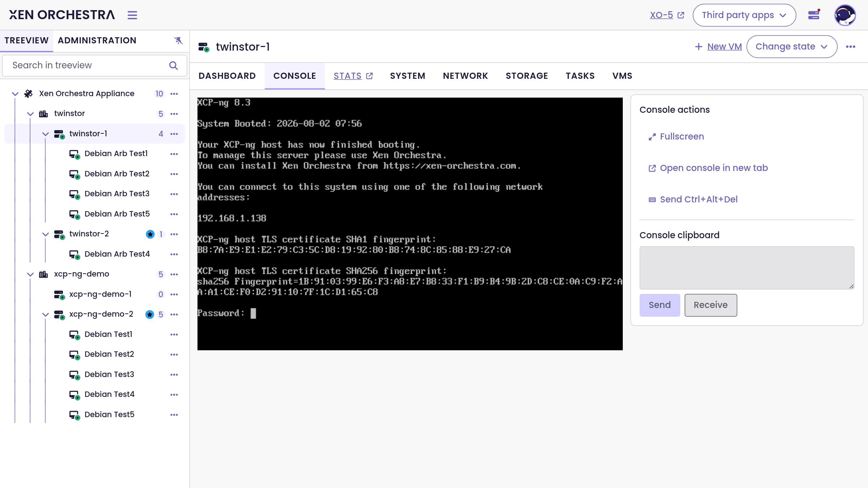Open the Storage tab
The image size is (868, 488).
[x=527, y=76]
